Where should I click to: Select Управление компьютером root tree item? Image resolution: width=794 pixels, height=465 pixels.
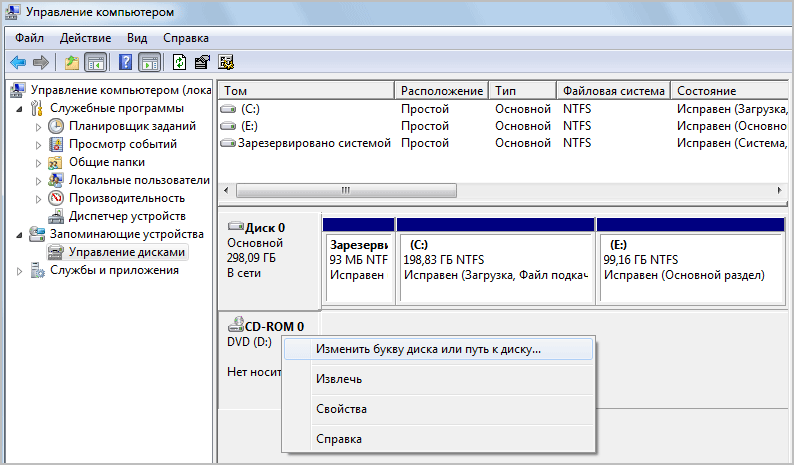(x=121, y=90)
